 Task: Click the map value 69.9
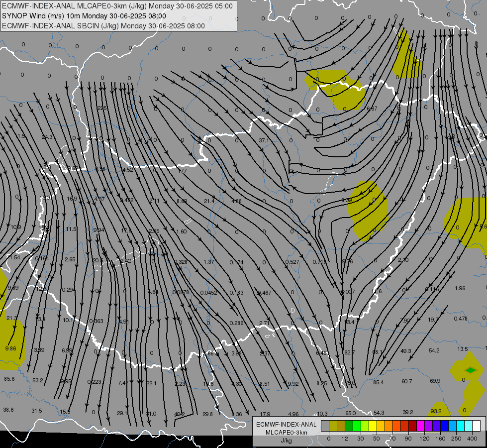tap(435, 381)
